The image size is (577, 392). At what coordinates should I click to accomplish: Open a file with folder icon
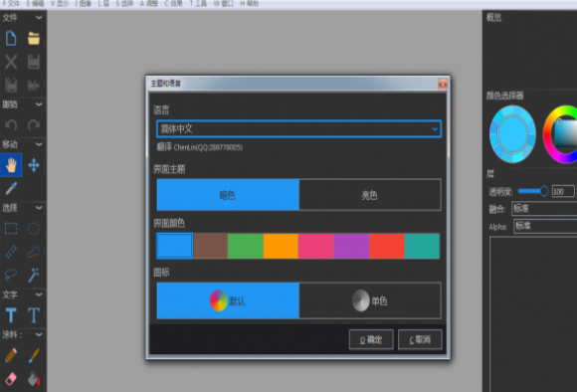click(x=34, y=38)
